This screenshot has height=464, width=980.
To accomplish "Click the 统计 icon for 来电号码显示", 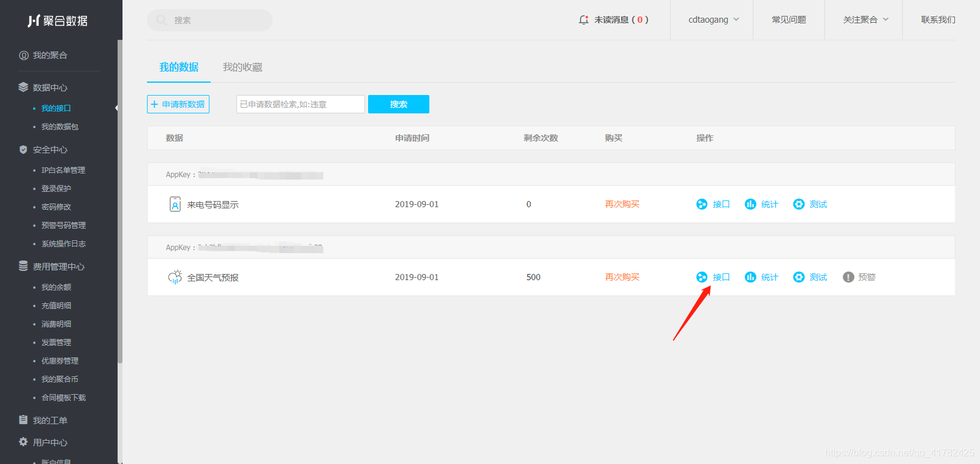I will pos(750,204).
